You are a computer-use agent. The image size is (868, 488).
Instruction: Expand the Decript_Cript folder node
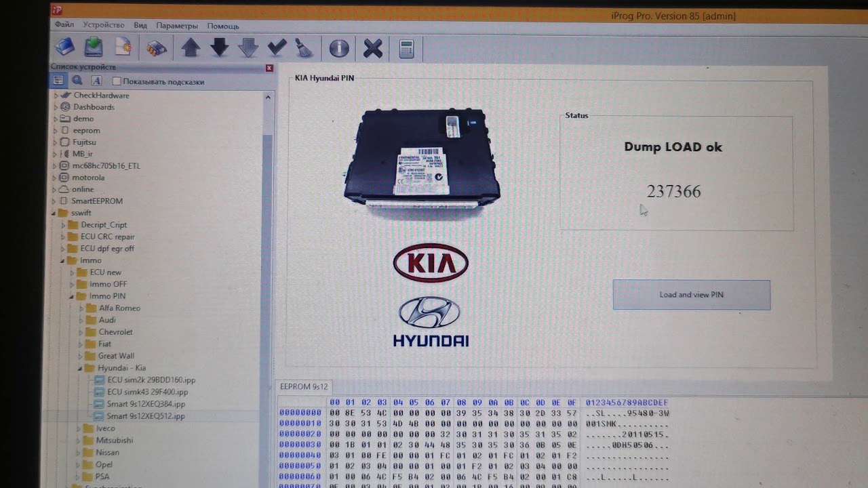[64, 225]
